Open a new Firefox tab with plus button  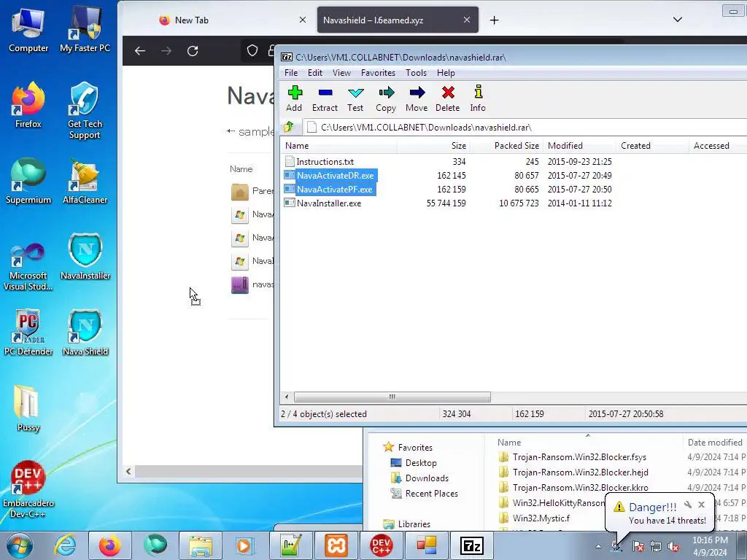point(495,20)
